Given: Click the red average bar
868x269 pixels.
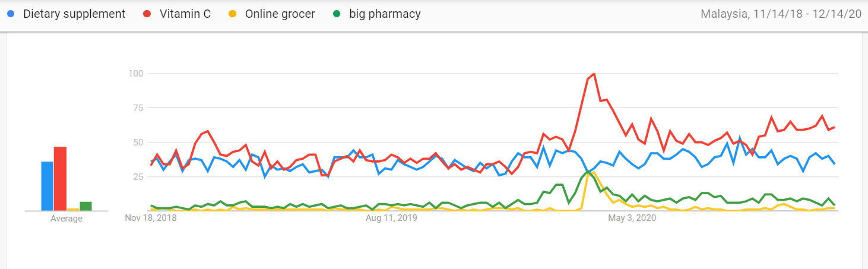Looking at the screenshot, I should 60,179.
